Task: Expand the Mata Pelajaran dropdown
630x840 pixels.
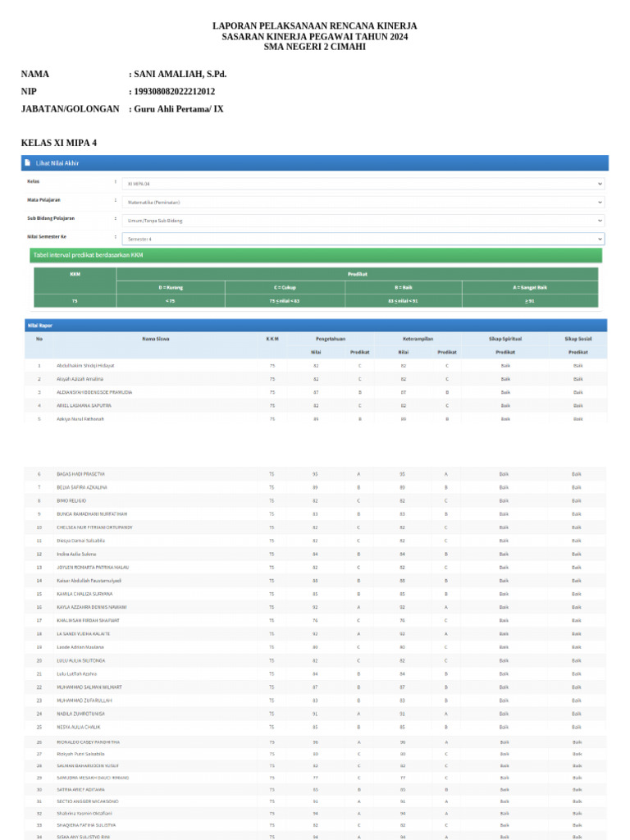Action: click(363, 202)
